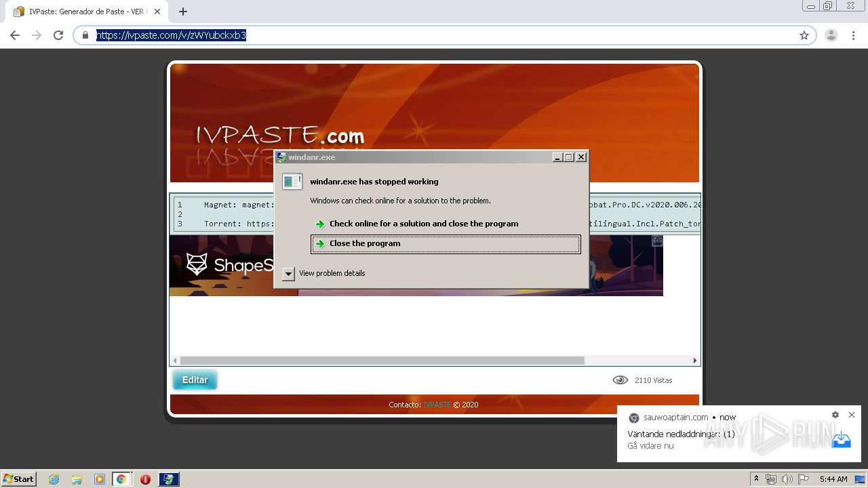Open the notification settings gear
This screenshot has width=868, height=488.
click(x=835, y=415)
